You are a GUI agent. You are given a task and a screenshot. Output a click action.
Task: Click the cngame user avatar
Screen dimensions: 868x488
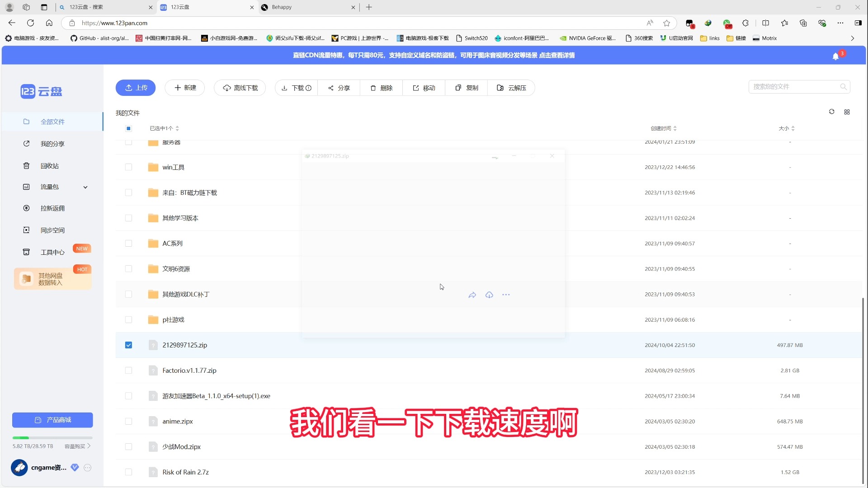pos(19,468)
